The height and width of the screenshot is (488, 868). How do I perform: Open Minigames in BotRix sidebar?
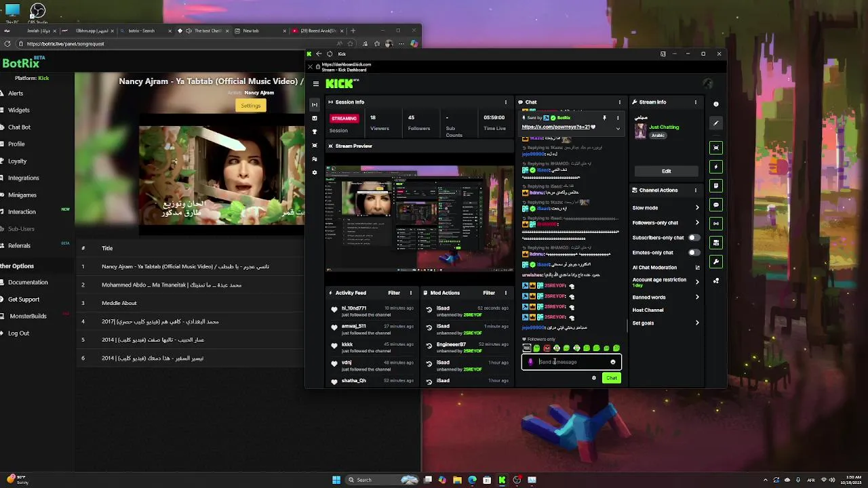(x=22, y=195)
